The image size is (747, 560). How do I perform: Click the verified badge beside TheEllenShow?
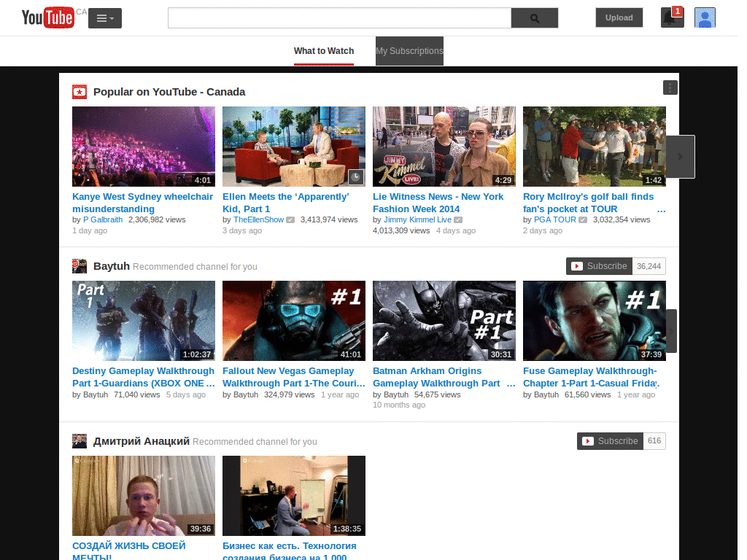click(290, 220)
